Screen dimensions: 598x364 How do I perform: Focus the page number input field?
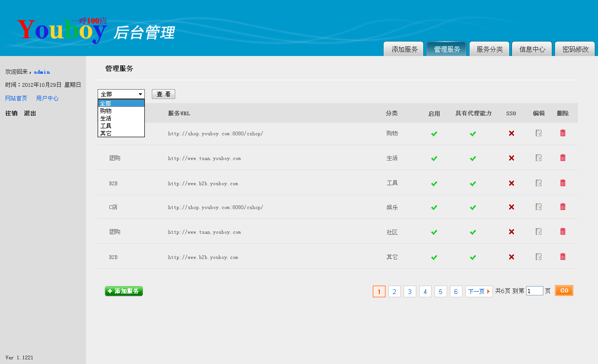tap(534, 291)
